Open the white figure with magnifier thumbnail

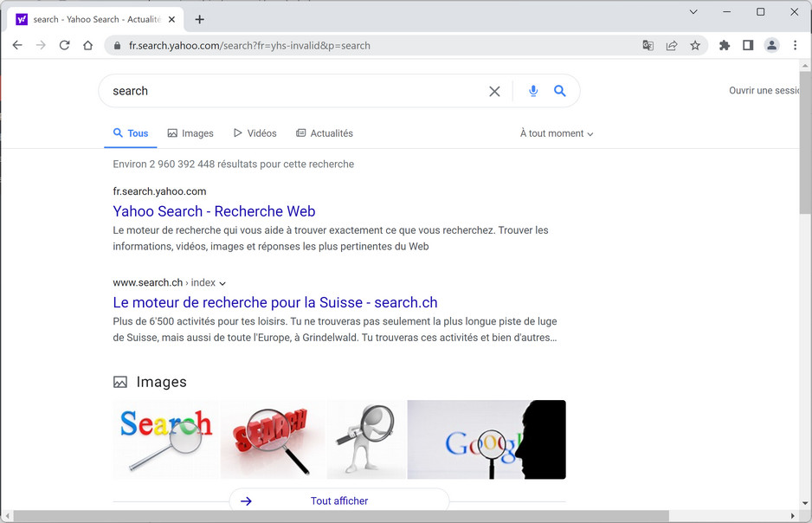point(367,440)
